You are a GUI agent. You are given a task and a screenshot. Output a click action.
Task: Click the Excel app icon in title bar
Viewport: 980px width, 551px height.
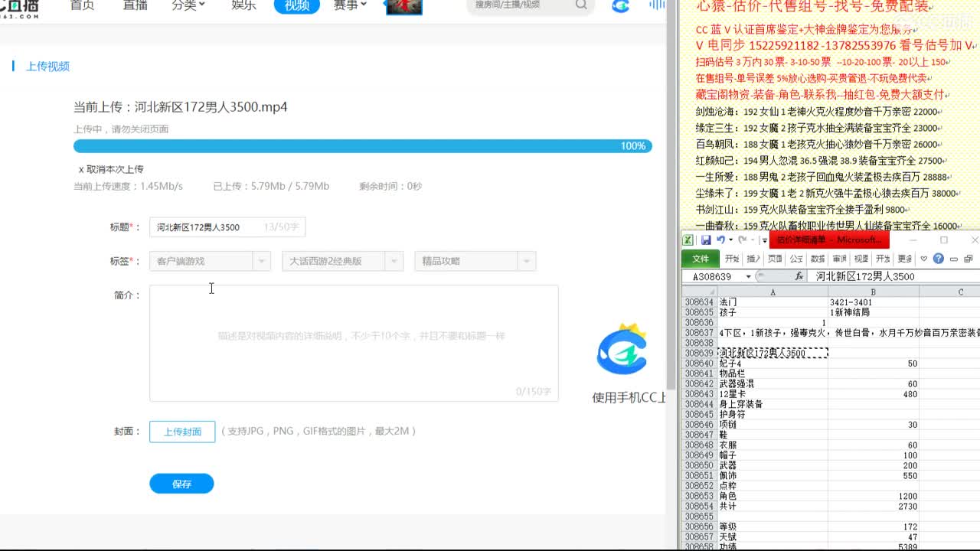pyautogui.click(x=689, y=240)
